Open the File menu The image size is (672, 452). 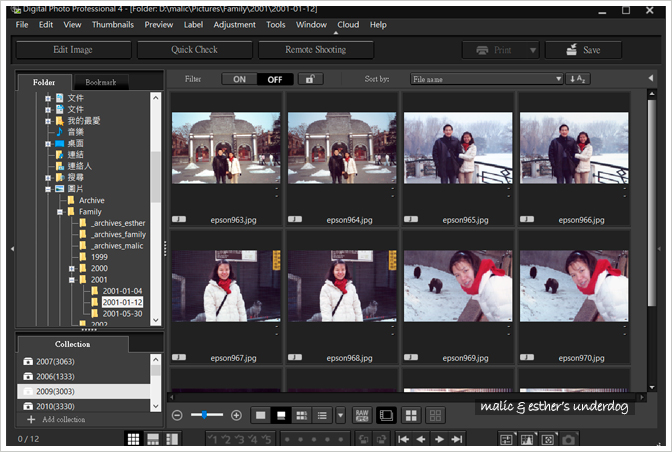coord(22,25)
